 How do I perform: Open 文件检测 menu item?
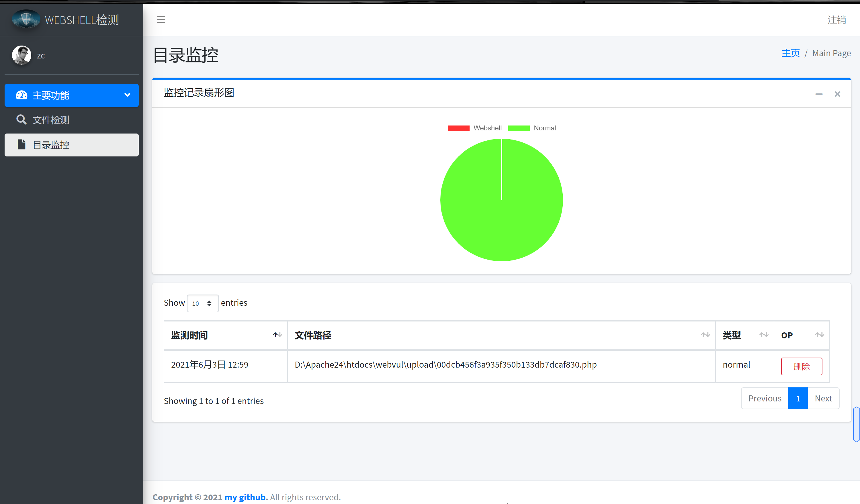51,120
